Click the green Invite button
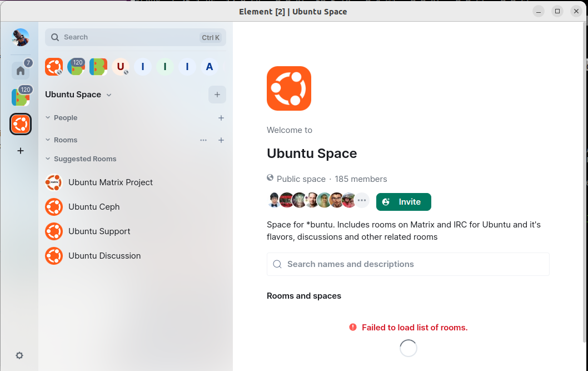 coord(403,202)
